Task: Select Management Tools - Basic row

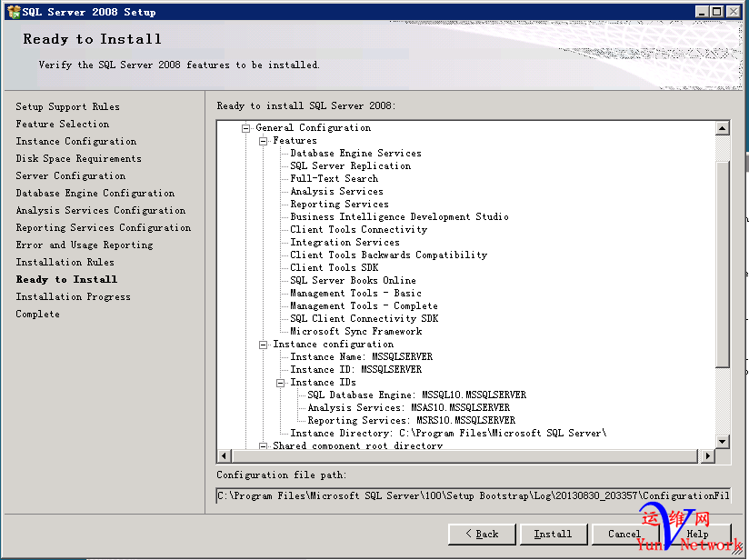Action: (x=356, y=294)
